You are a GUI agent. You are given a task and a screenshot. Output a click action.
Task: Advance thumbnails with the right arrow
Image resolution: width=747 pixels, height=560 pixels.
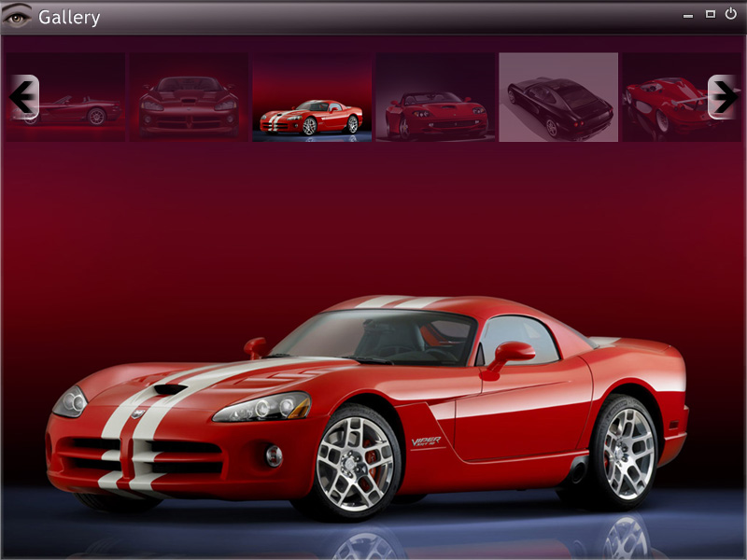[x=723, y=97]
